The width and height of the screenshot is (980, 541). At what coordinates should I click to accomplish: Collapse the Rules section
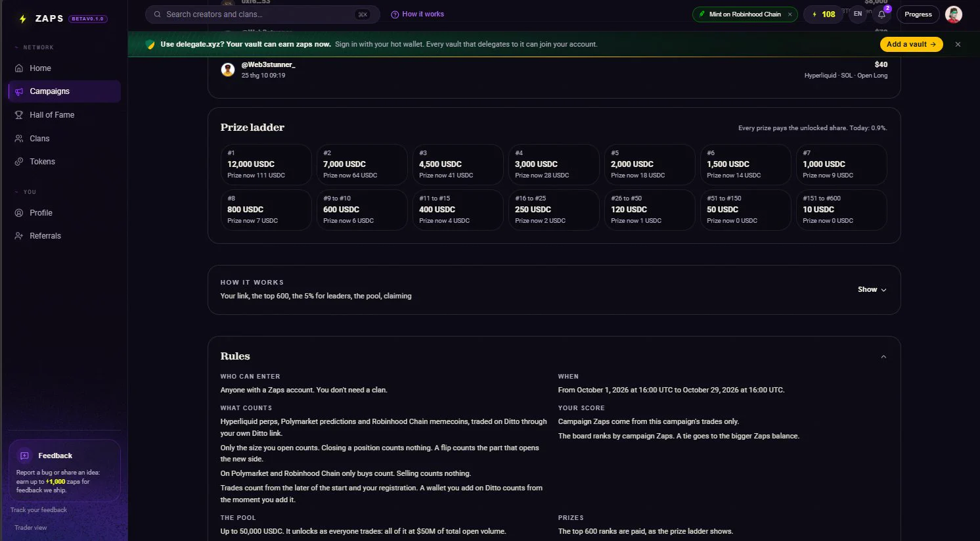point(883,357)
